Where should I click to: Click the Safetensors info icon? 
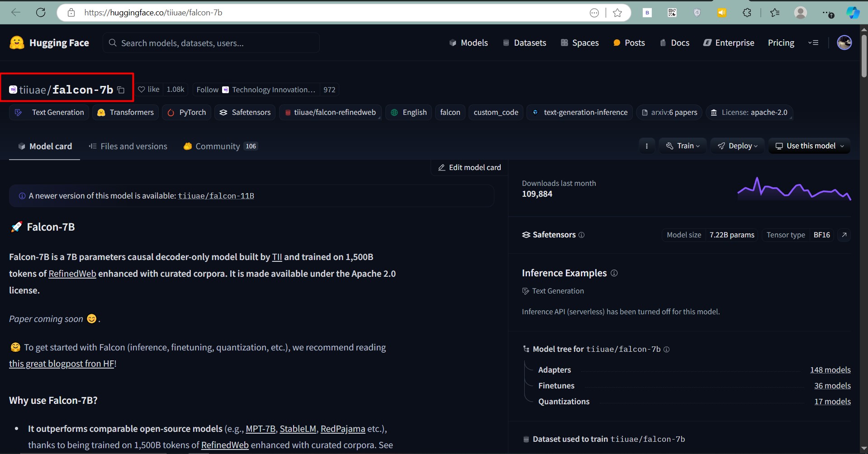[x=582, y=235]
